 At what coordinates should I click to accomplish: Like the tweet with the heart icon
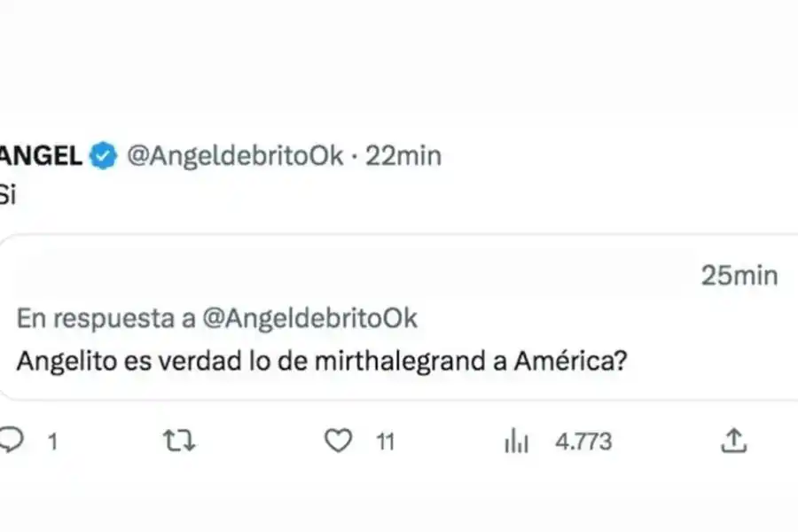coord(338,441)
